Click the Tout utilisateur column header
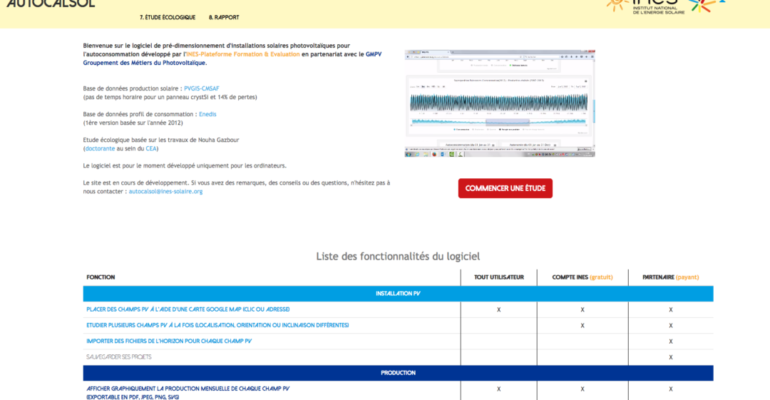Viewport: 770px width, 400px height. tap(499, 277)
